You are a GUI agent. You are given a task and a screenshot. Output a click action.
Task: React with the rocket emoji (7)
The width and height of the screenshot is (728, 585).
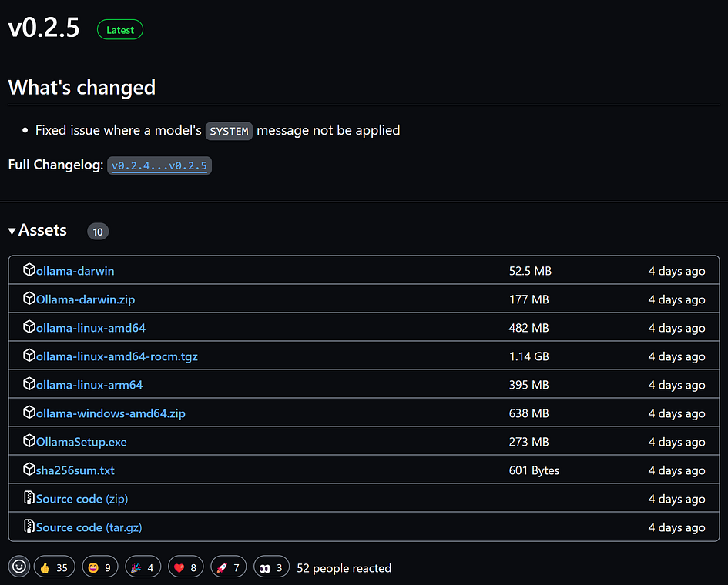coord(229,567)
